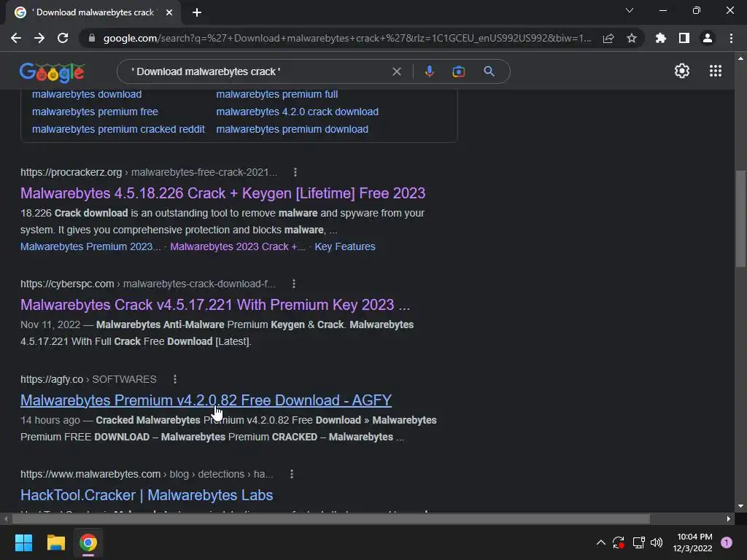Click the cyberspc.com URL breadcrumb

(148, 284)
